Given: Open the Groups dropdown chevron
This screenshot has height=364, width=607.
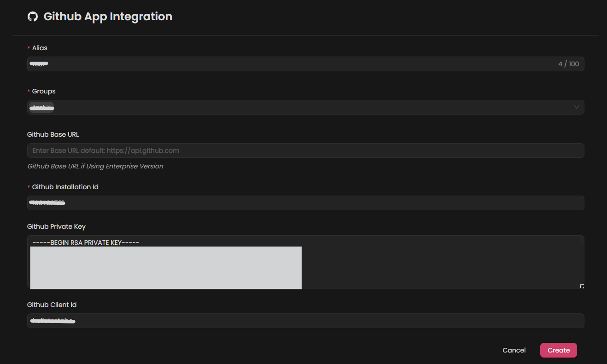Looking at the screenshot, I should 576,107.
